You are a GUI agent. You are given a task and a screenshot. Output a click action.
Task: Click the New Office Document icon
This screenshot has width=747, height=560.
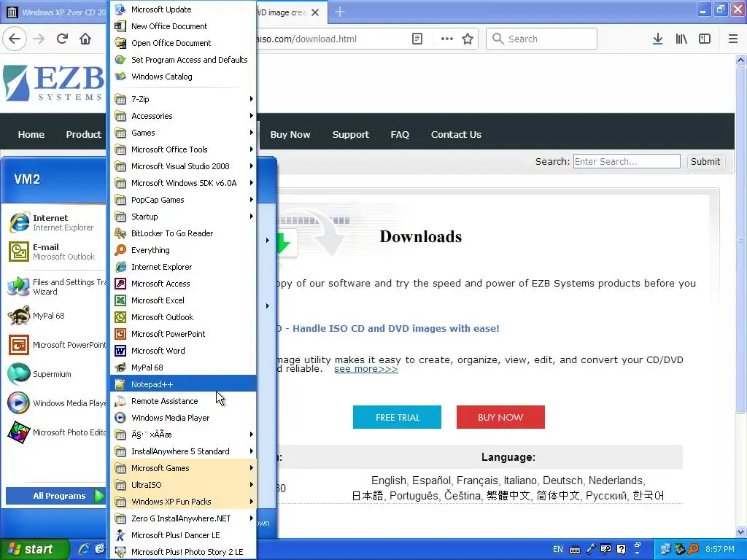(x=120, y=26)
